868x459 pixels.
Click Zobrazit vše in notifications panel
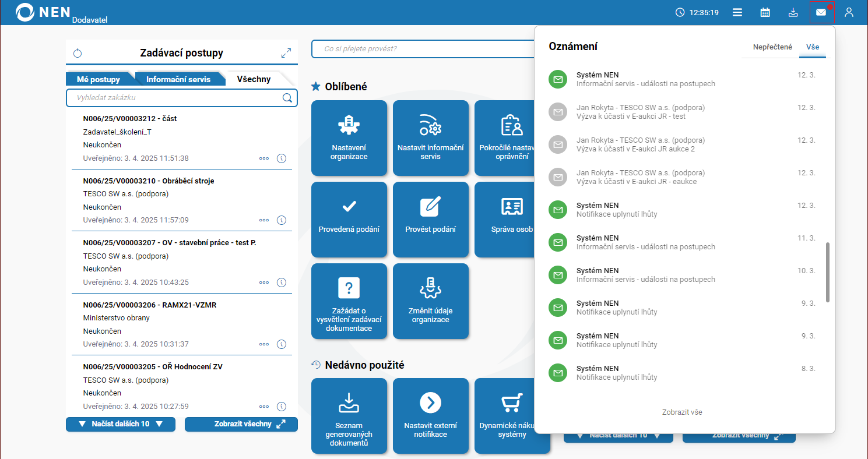point(682,412)
